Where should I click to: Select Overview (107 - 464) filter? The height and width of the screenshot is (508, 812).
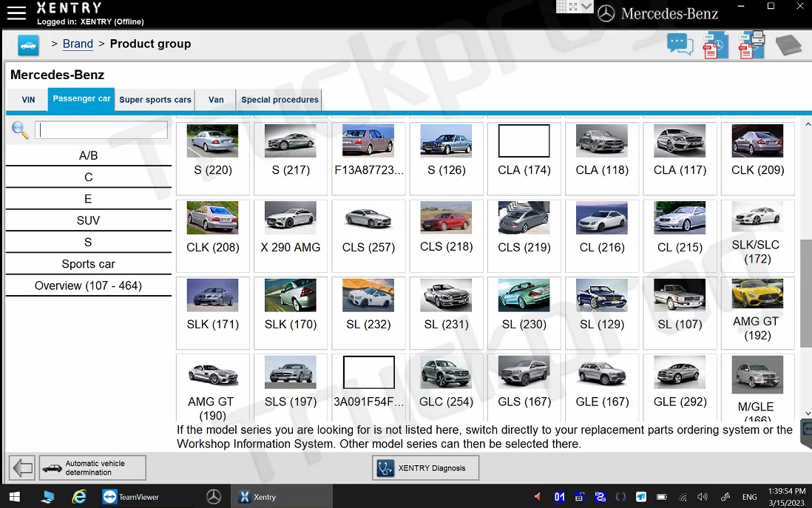89,286
